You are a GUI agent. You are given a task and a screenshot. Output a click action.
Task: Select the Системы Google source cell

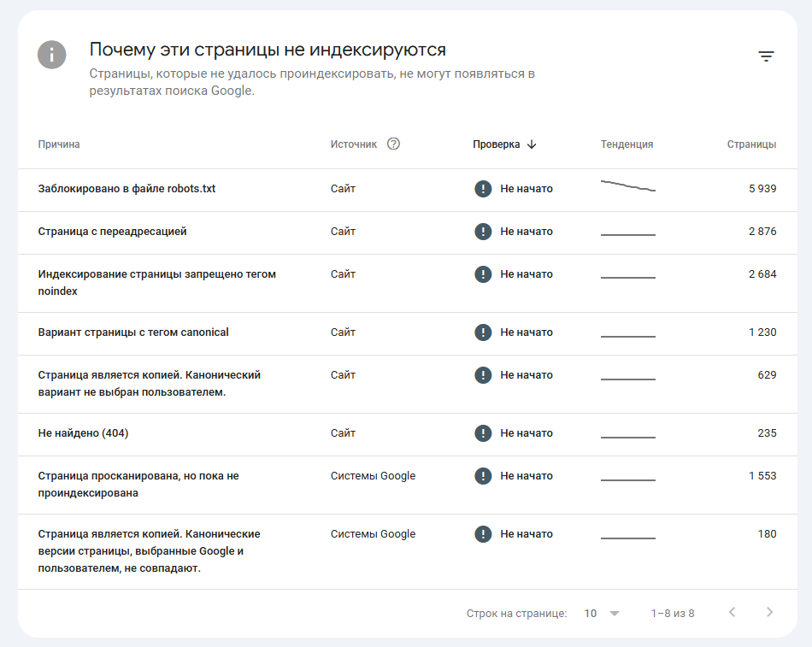(373, 476)
